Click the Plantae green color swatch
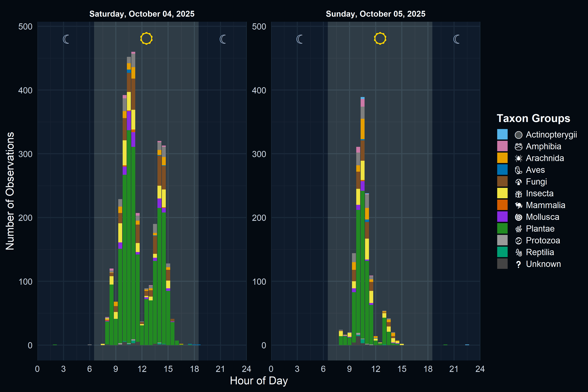Screen dimensions: 588x392 (502, 229)
